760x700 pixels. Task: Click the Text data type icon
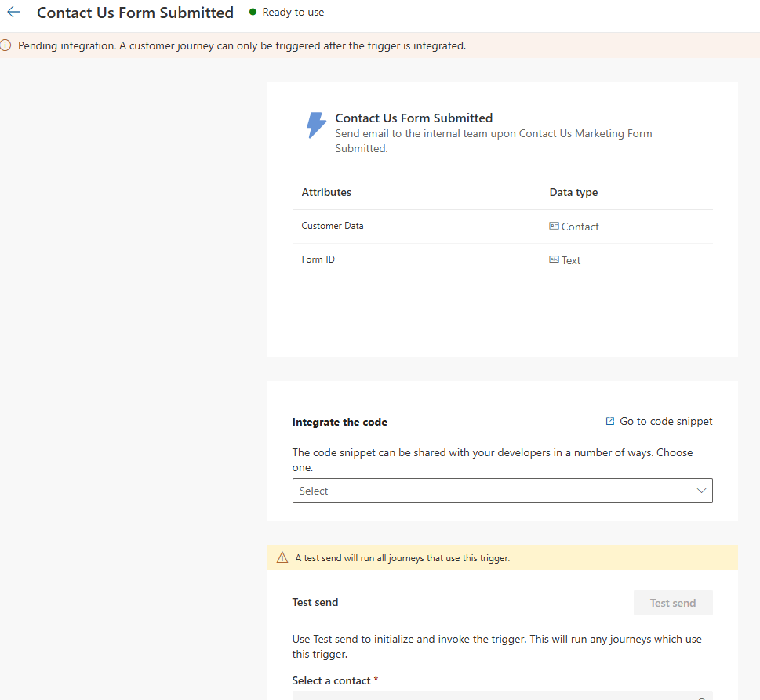pyautogui.click(x=554, y=259)
